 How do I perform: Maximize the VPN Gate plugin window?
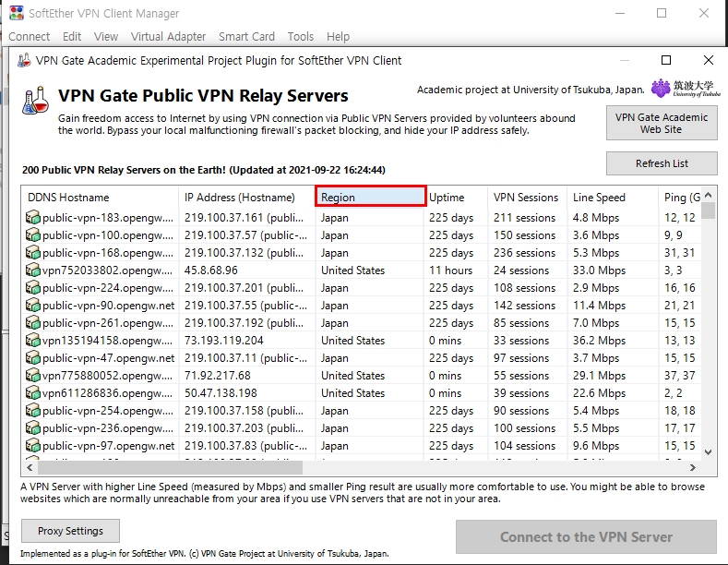click(x=666, y=60)
